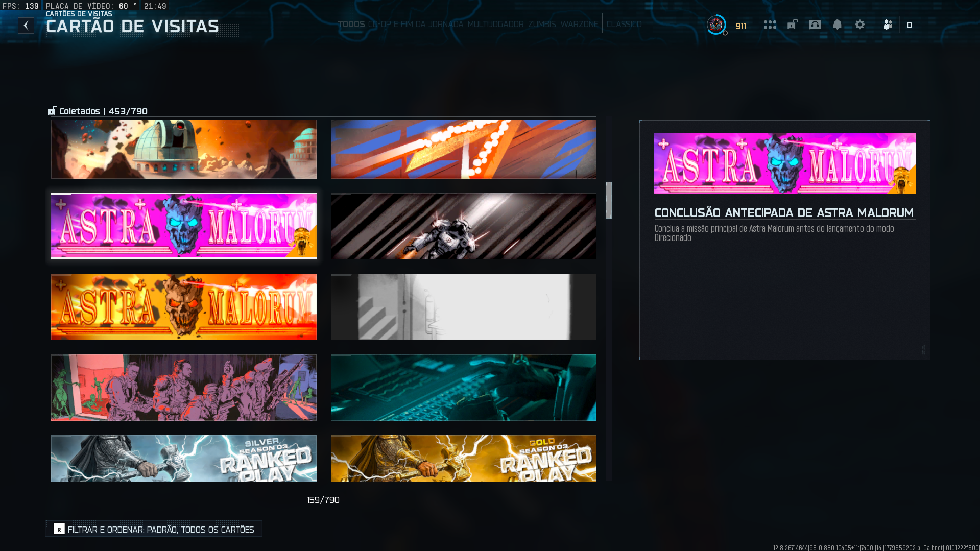The width and height of the screenshot is (980, 551).
Task: Open the MULTIJOGADOR category tab
Action: (x=495, y=24)
